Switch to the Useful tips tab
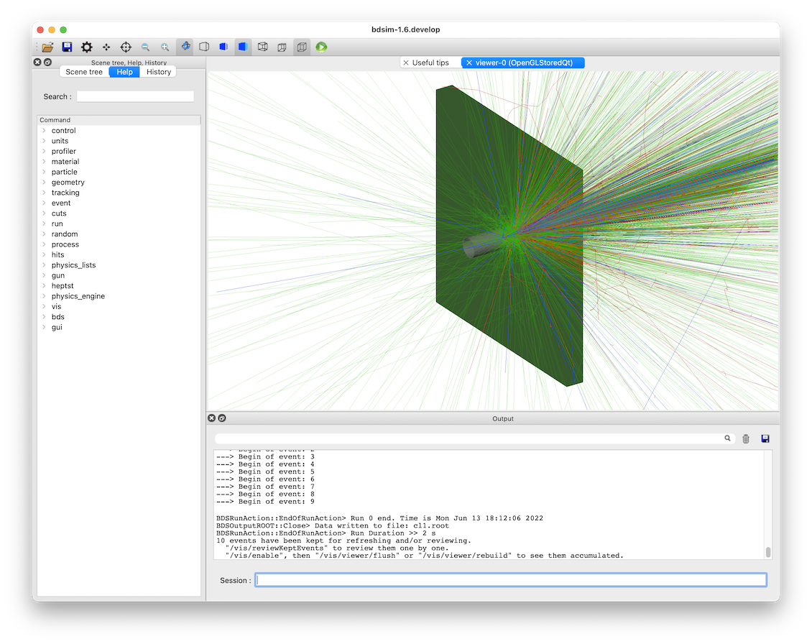 point(430,63)
